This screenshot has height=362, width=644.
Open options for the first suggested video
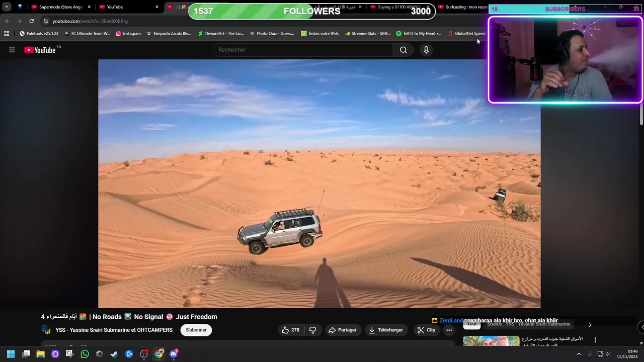[595, 340]
